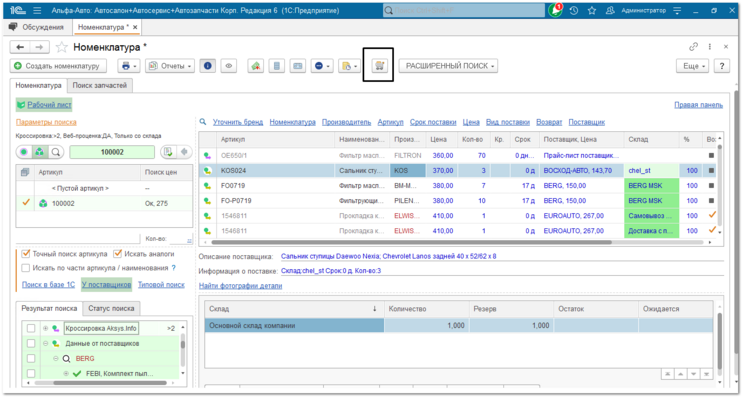743x398 pixels.
Task: Collapse the Данные от поставщиков node
Action: [45, 343]
